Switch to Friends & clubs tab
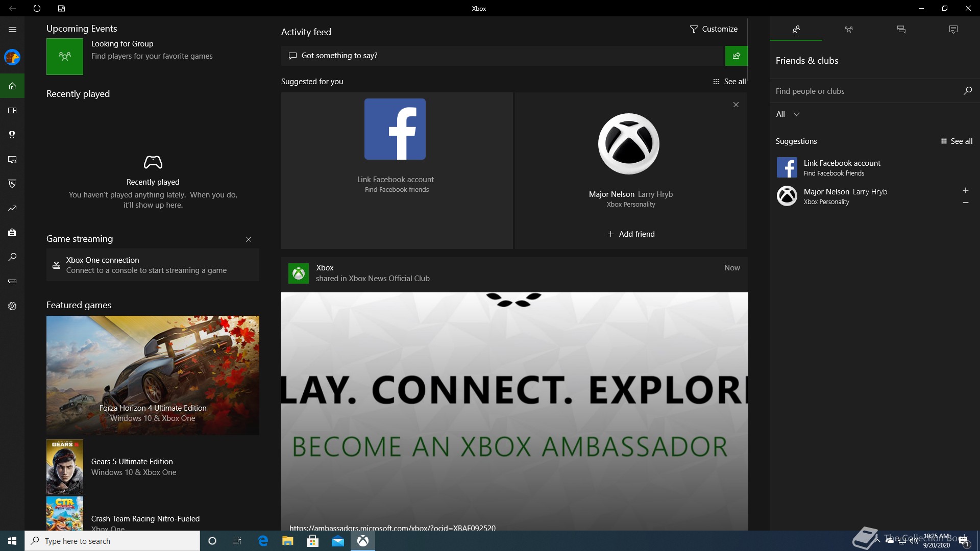This screenshot has width=980, height=551. pyautogui.click(x=796, y=30)
